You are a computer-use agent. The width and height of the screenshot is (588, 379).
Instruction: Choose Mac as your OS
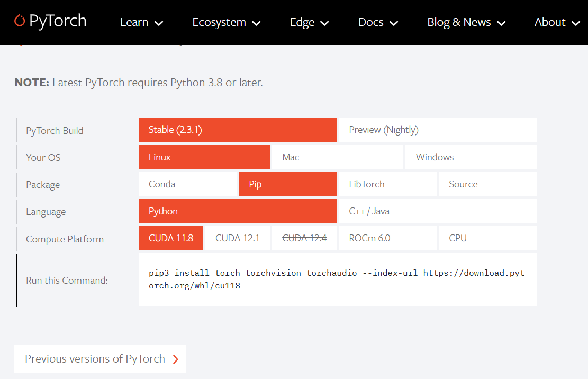point(337,157)
